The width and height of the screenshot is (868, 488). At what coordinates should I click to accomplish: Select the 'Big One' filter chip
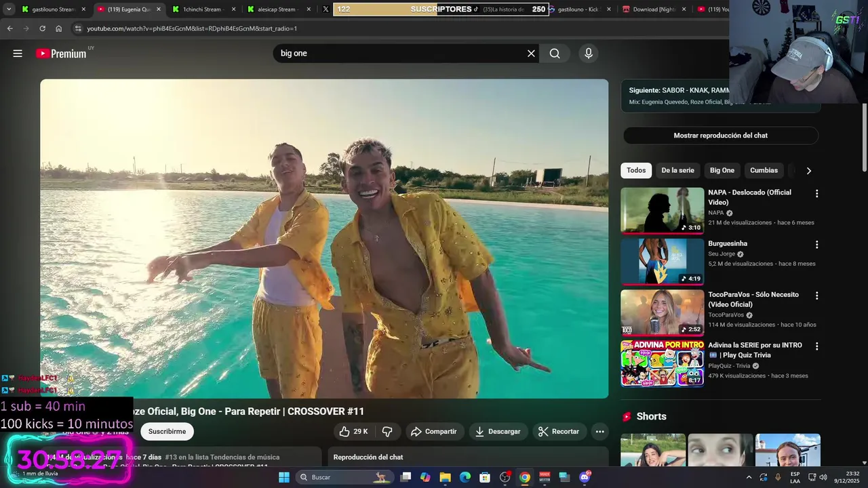click(722, 170)
